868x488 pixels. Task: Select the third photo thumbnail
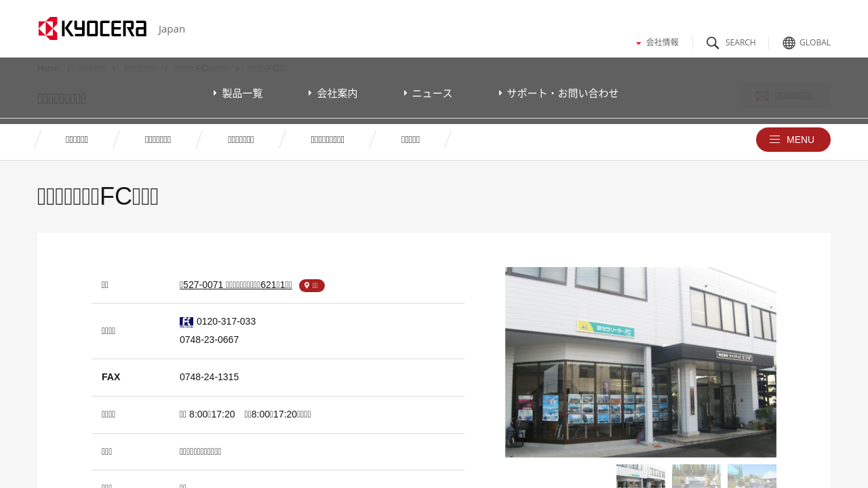pos(751,476)
